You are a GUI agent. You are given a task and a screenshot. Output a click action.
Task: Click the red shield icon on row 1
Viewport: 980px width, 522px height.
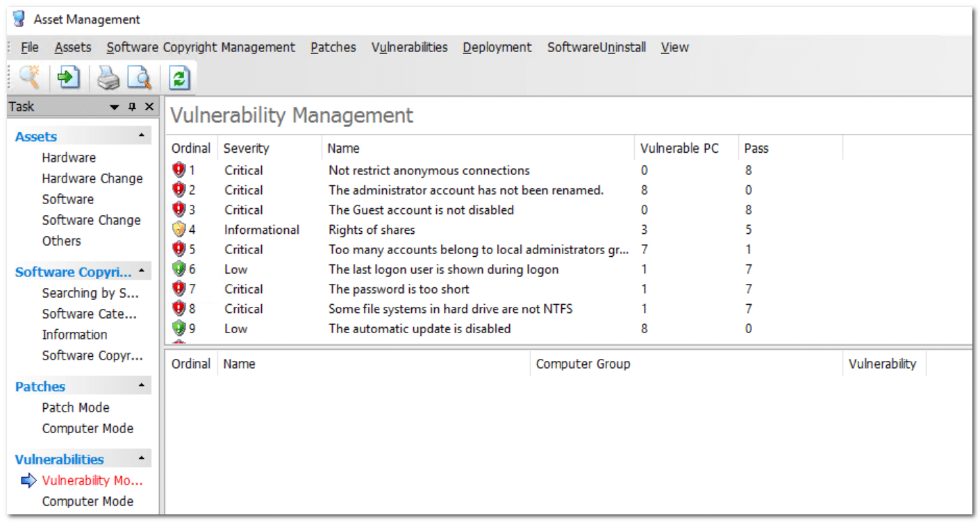click(x=179, y=170)
